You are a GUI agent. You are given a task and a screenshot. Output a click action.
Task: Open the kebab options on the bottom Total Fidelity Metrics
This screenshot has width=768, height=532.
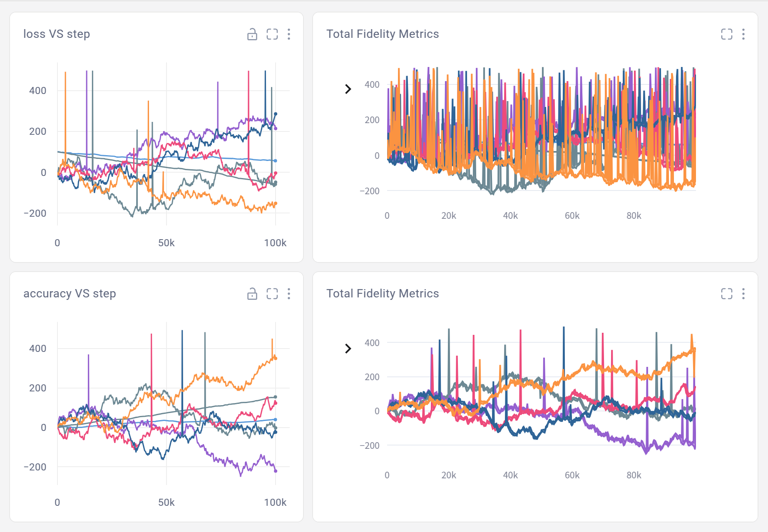tap(743, 294)
